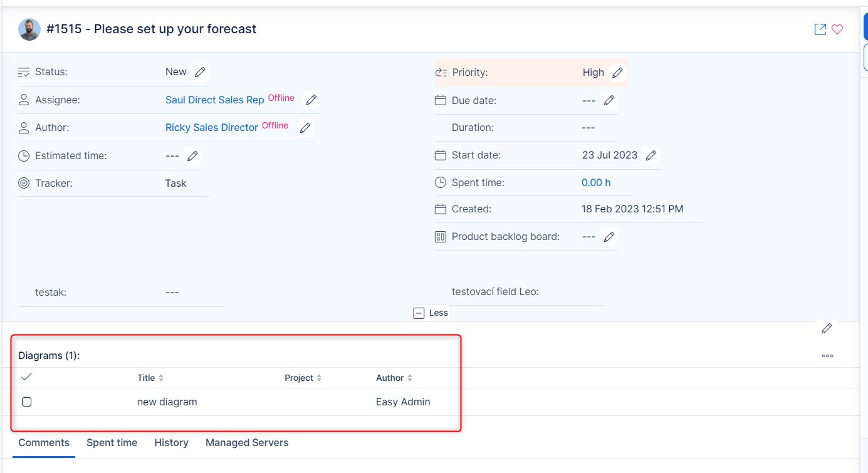
Task: Tick the checkbox for new diagram
Action: (x=26, y=402)
